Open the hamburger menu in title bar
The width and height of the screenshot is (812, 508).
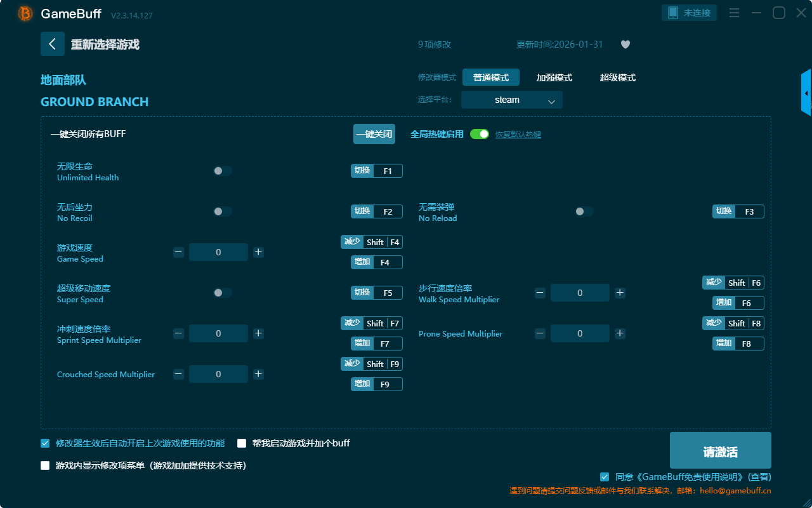(734, 13)
